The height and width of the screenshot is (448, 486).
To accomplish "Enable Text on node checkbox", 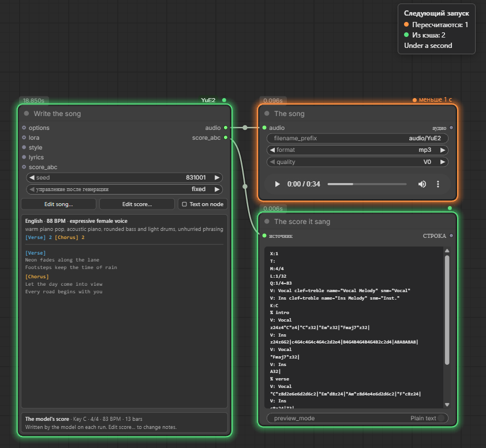I will click(x=185, y=204).
